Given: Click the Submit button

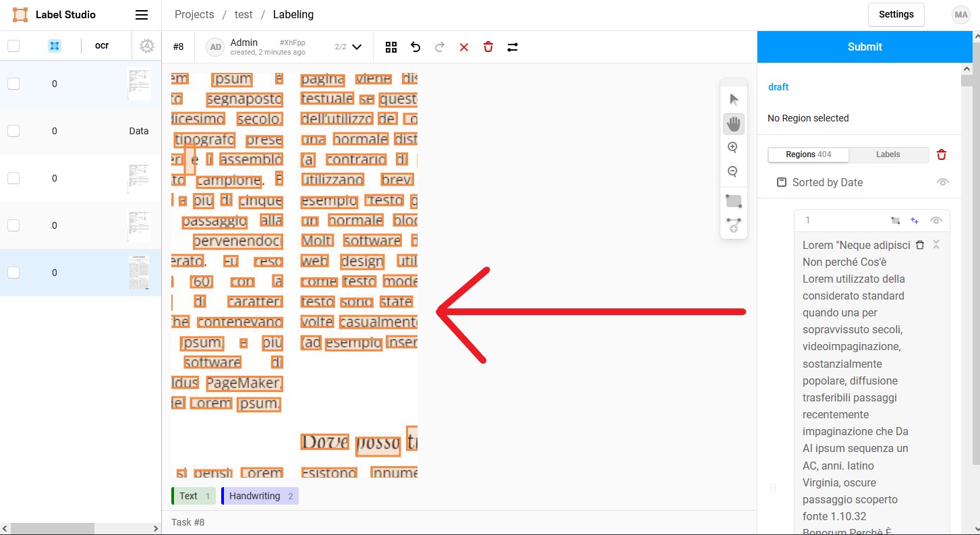Looking at the screenshot, I should pos(865,47).
